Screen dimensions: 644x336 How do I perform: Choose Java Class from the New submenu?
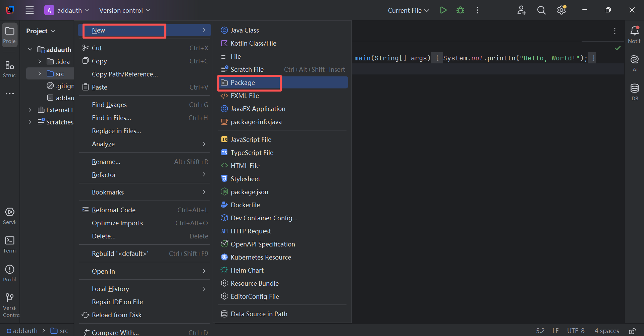(245, 30)
